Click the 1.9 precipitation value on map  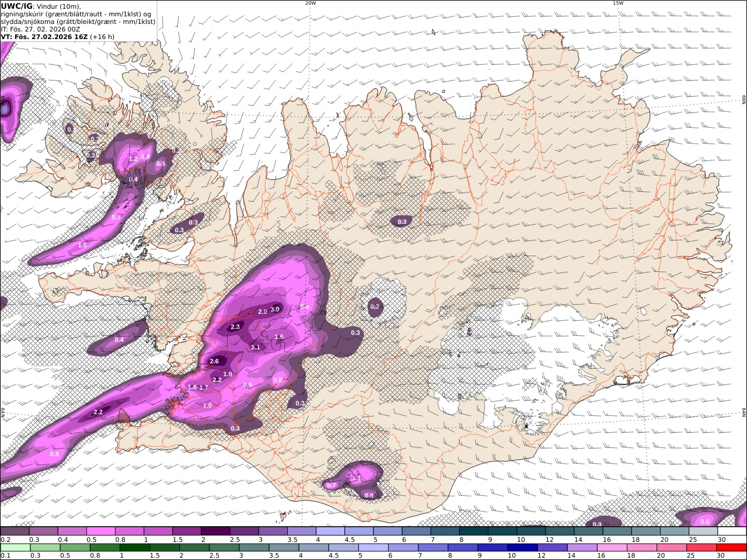(x=228, y=374)
